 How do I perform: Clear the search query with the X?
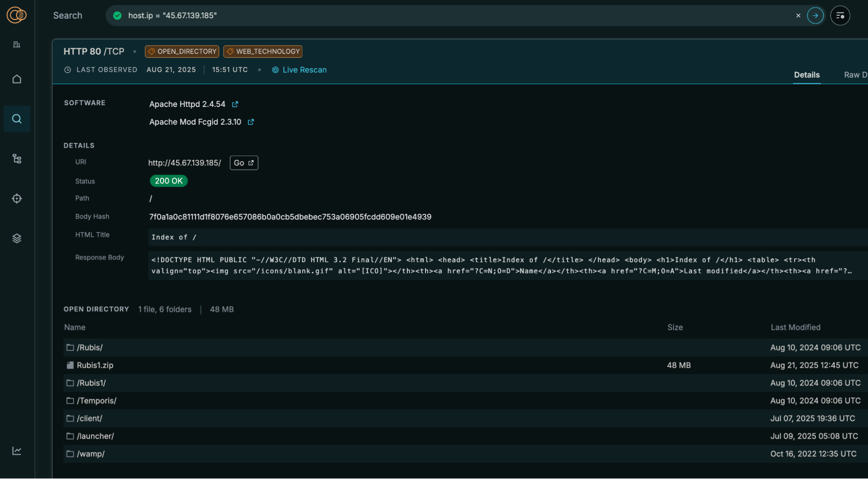[x=798, y=15]
